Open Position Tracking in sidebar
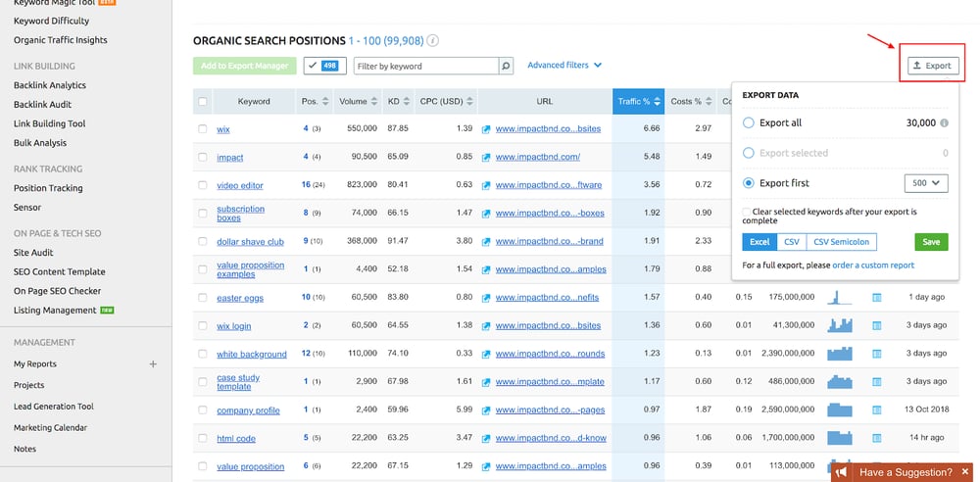 [x=48, y=188]
